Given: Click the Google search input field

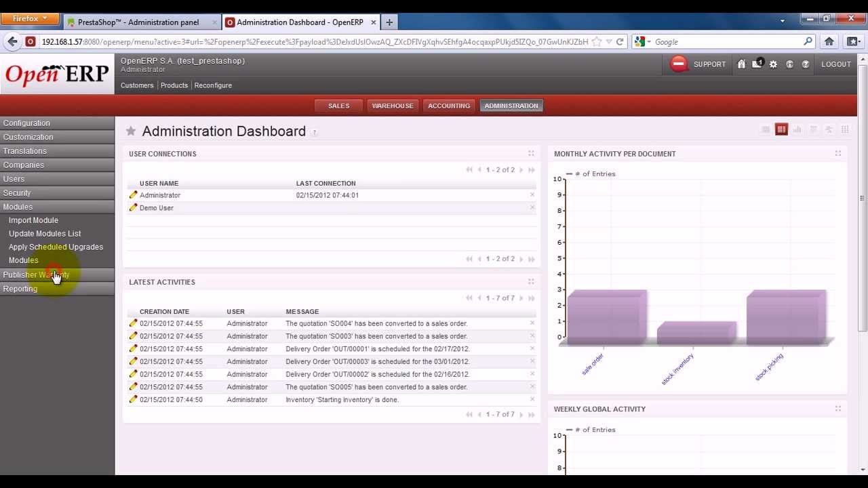Looking at the screenshot, I should (x=728, y=42).
